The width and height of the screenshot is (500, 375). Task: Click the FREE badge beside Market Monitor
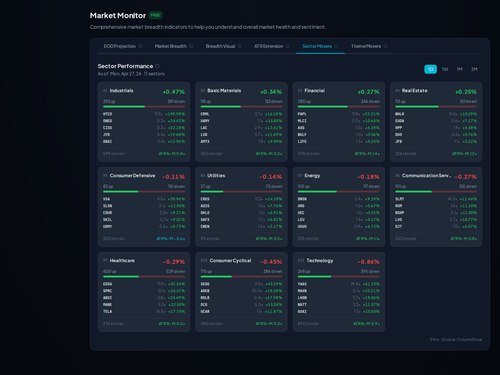(156, 15)
